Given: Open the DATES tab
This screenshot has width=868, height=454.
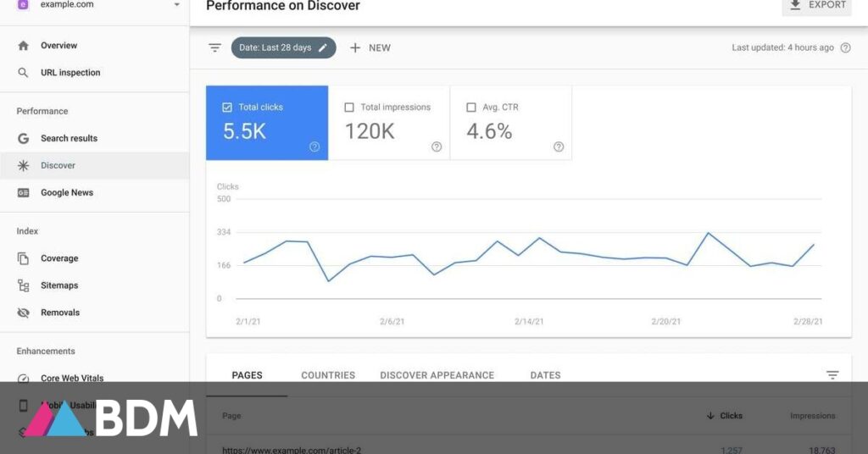Looking at the screenshot, I should click(545, 375).
